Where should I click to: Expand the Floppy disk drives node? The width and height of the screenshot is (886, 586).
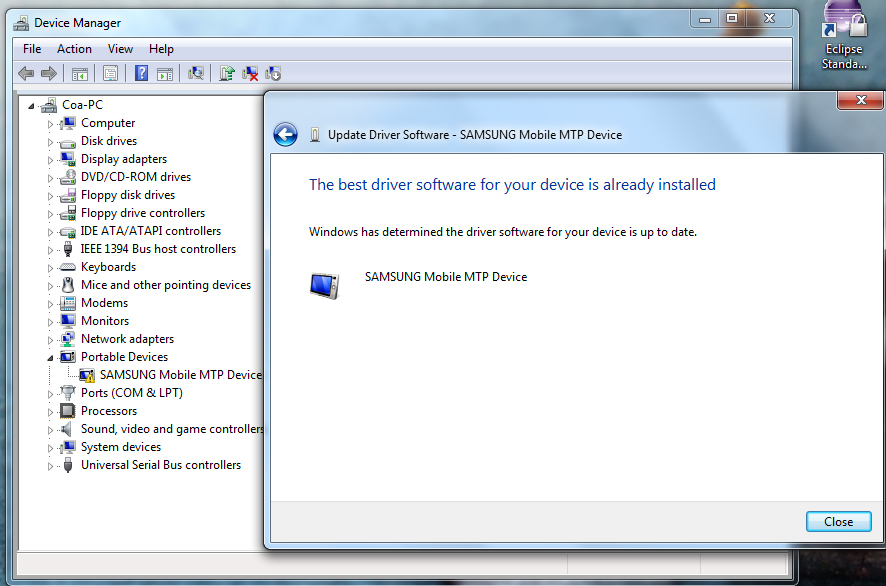click(x=50, y=196)
